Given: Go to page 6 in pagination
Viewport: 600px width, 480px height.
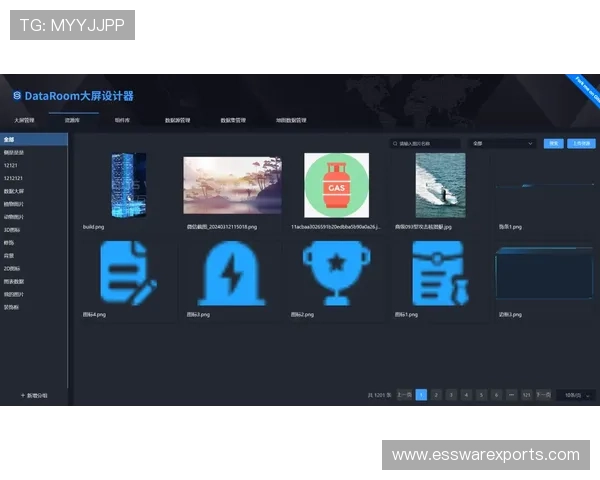Looking at the screenshot, I should [496, 395].
